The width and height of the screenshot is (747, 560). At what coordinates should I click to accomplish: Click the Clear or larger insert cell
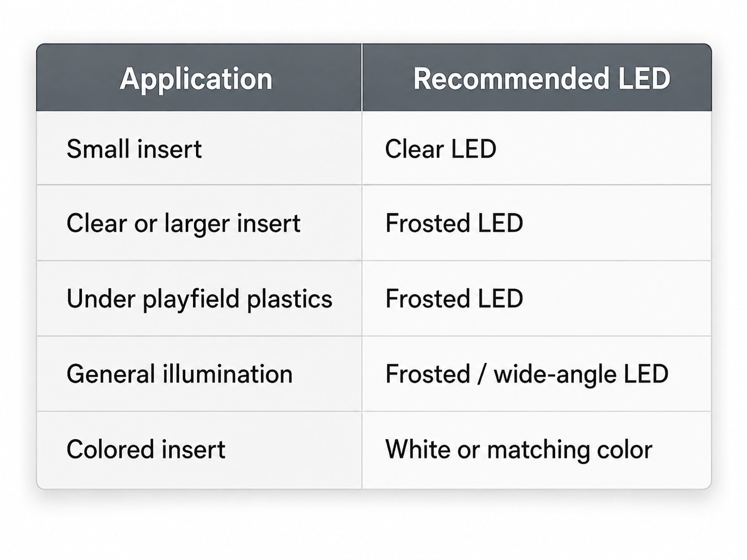click(199, 223)
